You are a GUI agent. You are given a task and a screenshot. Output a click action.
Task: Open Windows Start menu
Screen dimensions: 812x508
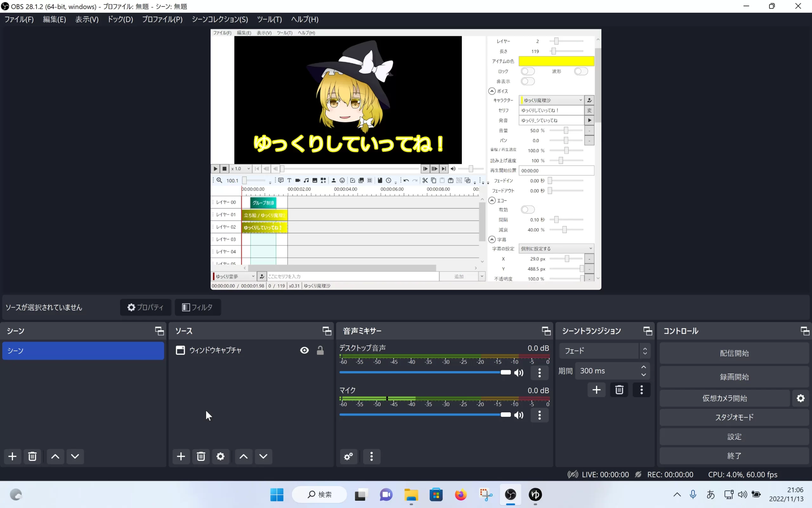coord(277,495)
